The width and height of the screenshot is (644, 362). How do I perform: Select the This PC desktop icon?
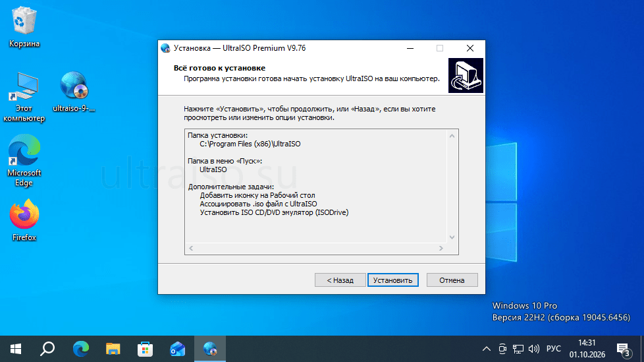(x=24, y=97)
